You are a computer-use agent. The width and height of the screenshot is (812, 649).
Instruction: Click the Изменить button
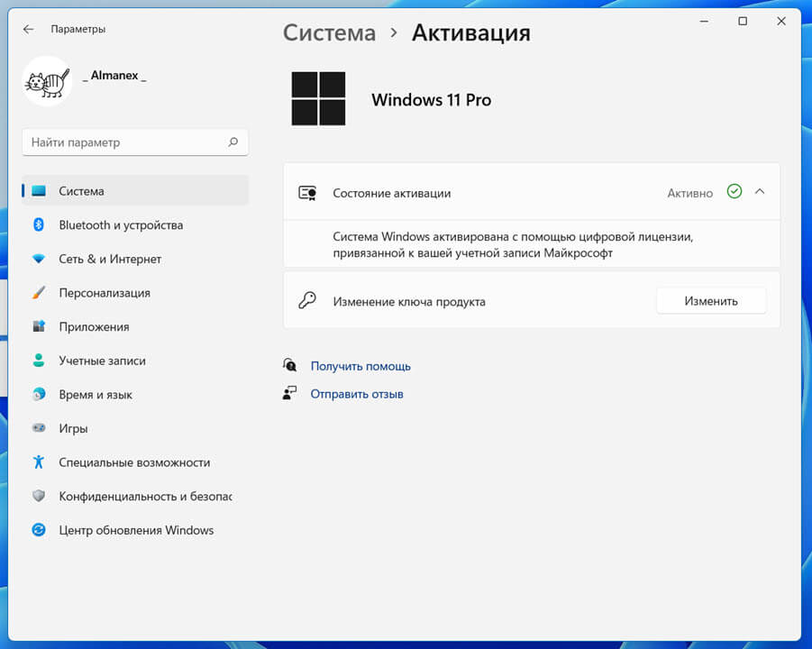click(x=711, y=301)
